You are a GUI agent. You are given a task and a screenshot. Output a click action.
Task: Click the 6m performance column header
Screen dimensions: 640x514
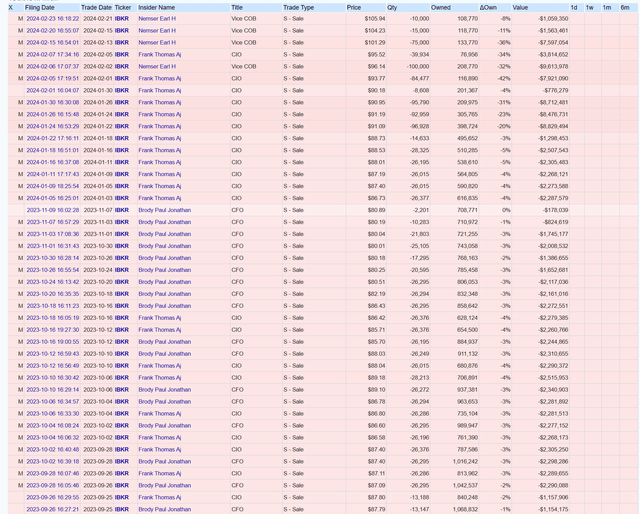click(x=625, y=7)
